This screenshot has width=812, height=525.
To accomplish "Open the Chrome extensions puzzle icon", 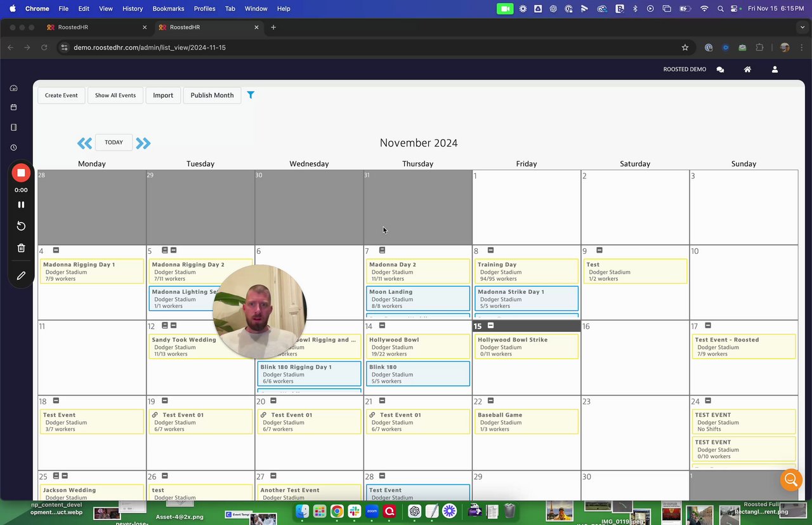I will (x=759, y=48).
